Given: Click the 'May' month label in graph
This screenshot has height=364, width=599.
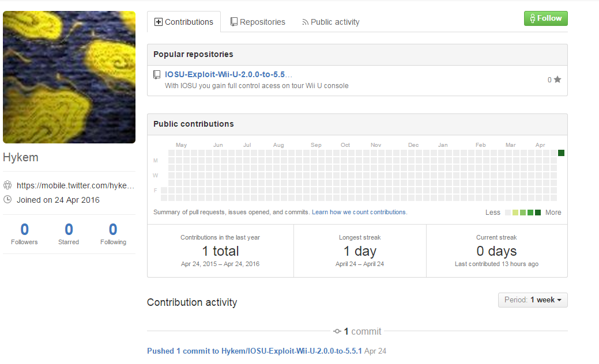Looking at the screenshot, I should pos(182,145).
